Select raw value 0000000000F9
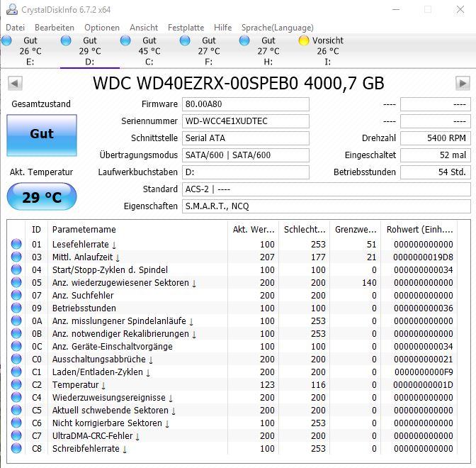 424,372
